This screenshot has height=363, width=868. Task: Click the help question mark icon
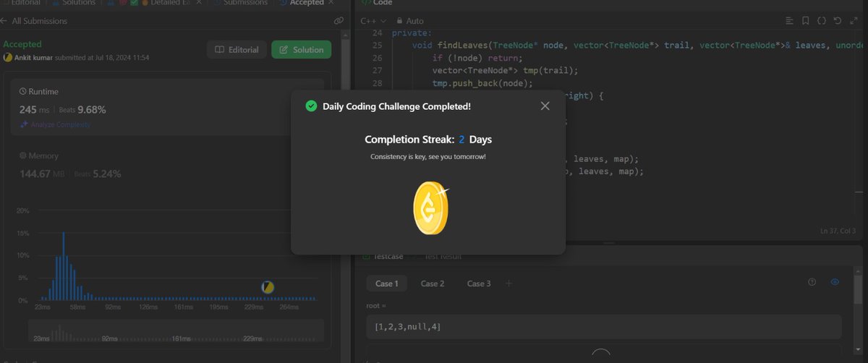coord(811,282)
